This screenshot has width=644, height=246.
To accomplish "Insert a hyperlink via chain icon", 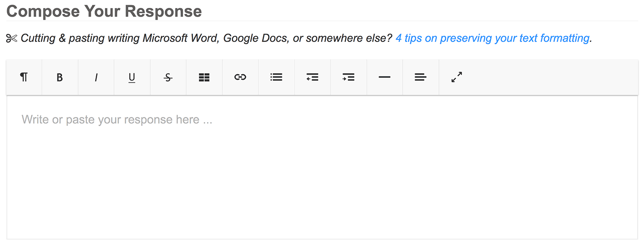I will point(240,77).
